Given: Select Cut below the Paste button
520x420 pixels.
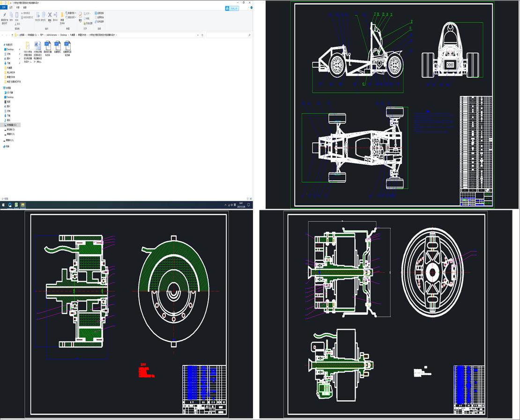Looking at the screenshot, I should (18, 24).
